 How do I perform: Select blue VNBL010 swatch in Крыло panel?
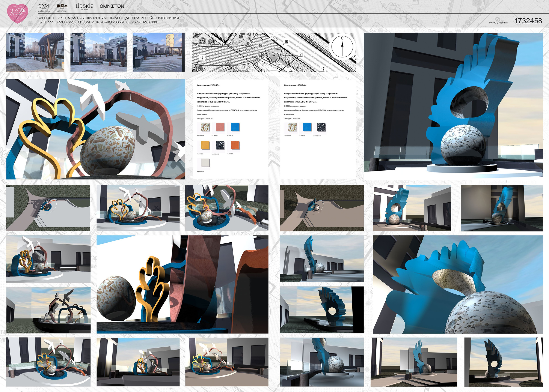pos(307,127)
